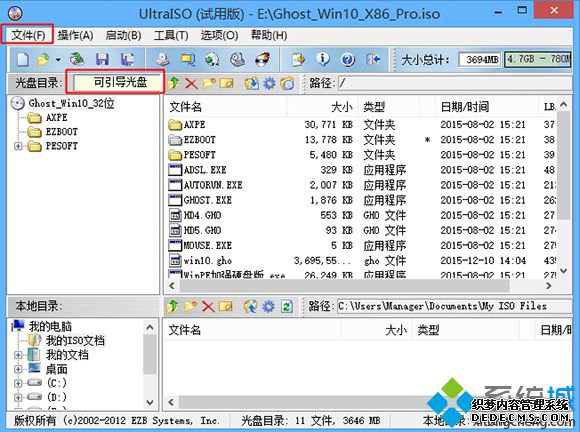Click the blue info (i) toolbar icon
The width and height of the screenshot is (580, 432).
[x=323, y=59]
